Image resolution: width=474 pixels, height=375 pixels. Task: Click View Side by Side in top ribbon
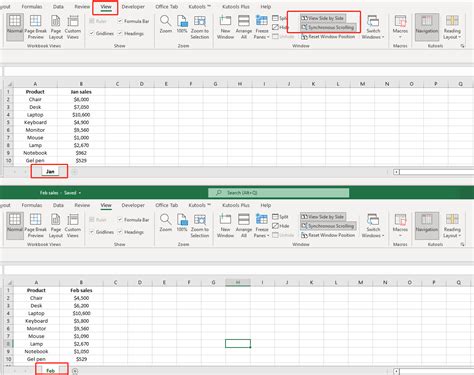(322, 18)
